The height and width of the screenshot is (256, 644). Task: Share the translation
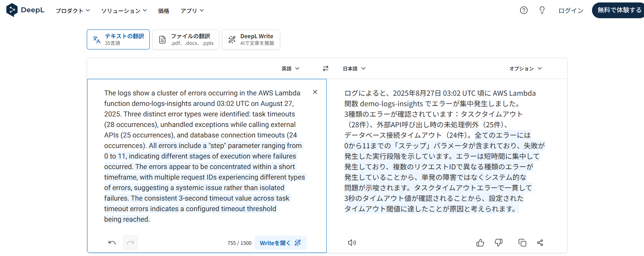540,243
